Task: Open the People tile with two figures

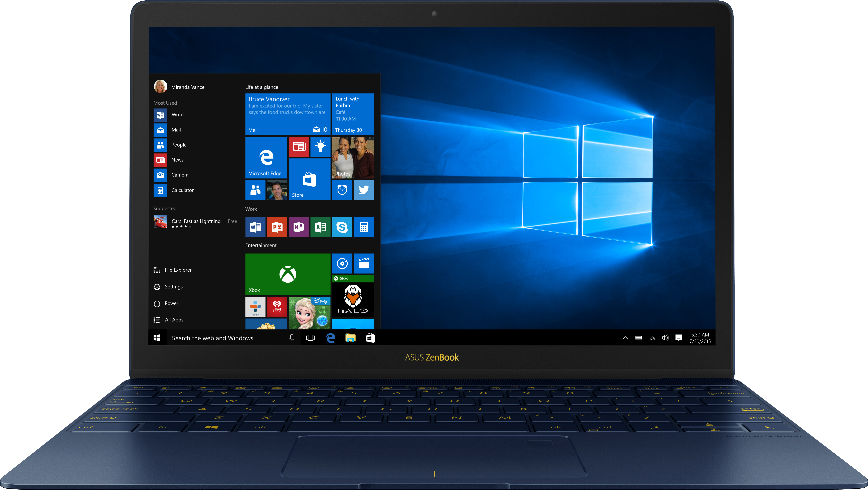Action: point(255,190)
